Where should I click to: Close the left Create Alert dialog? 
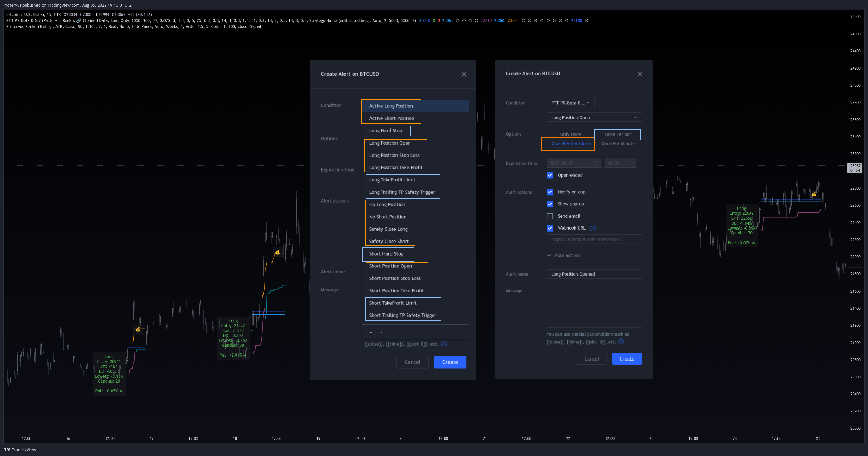click(x=464, y=74)
